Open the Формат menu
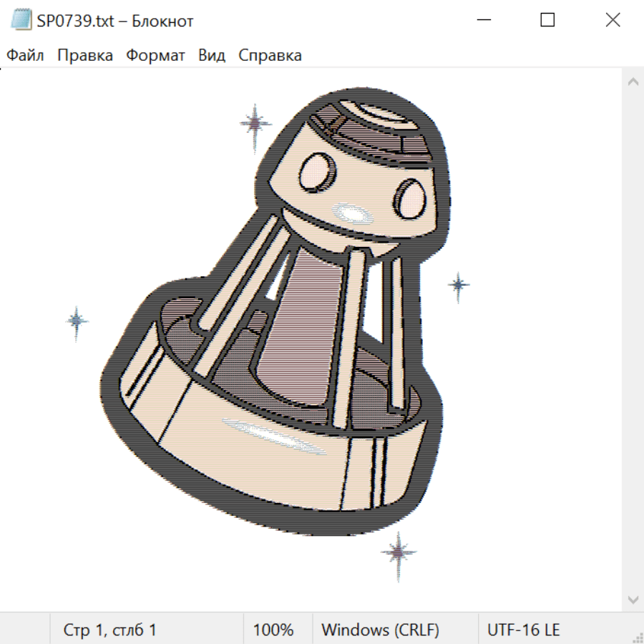 (x=155, y=56)
